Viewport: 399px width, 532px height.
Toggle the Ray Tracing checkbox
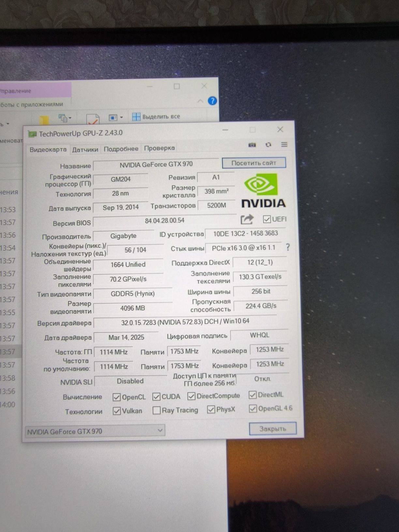coord(156,410)
